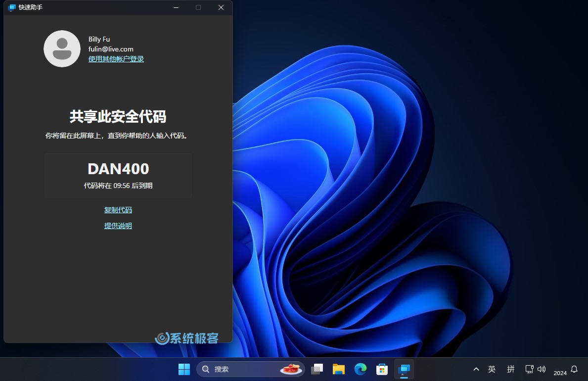Screen dimensions: 588x381
Task: Click 使用其他帐户登录 to switch accounts
Action: (116, 58)
